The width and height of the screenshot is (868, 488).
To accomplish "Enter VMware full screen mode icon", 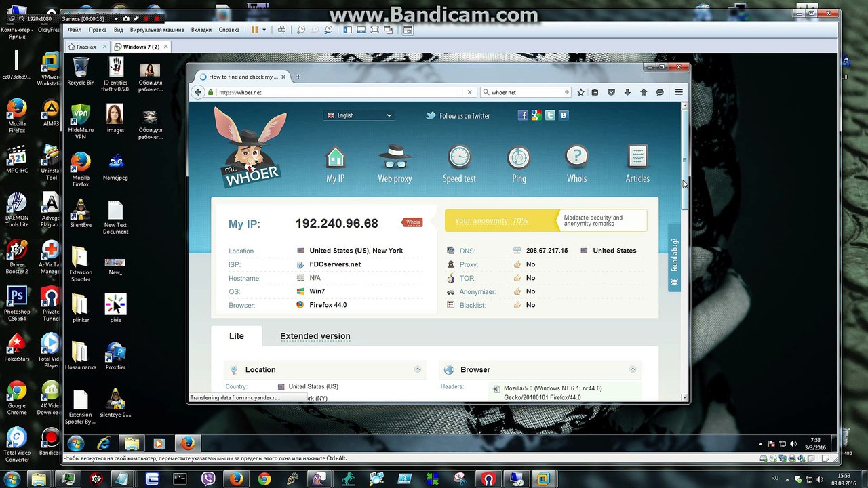I will click(x=374, y=30).
